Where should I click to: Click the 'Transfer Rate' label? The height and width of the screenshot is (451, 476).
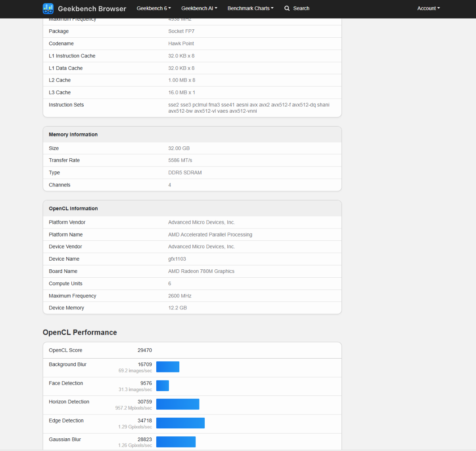tap(64, 160)
